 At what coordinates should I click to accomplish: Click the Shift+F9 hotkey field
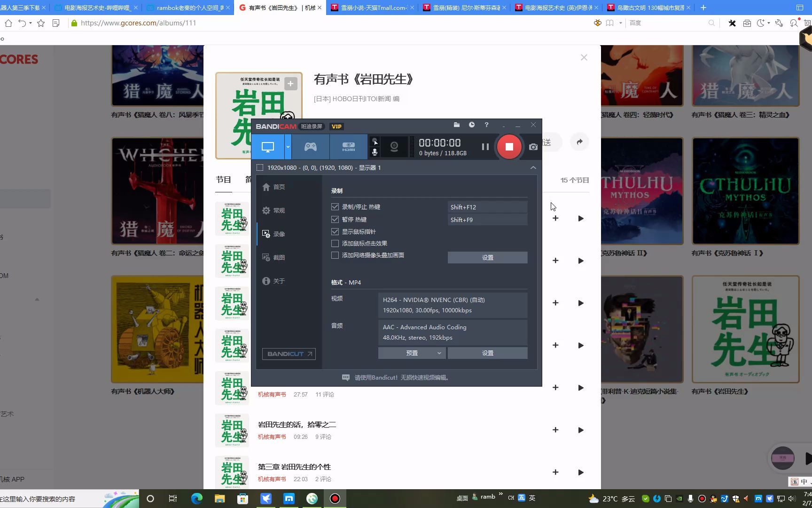pyautogui.click(x=487, y=220)
